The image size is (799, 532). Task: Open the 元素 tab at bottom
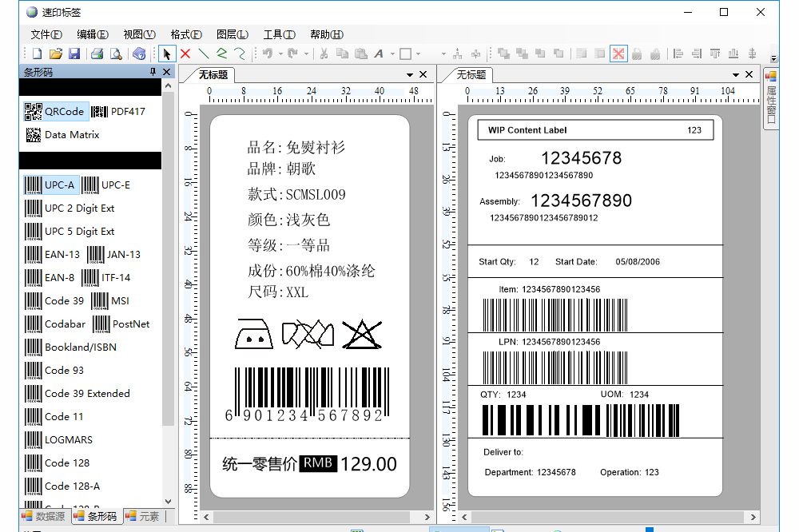pos(142,517)
